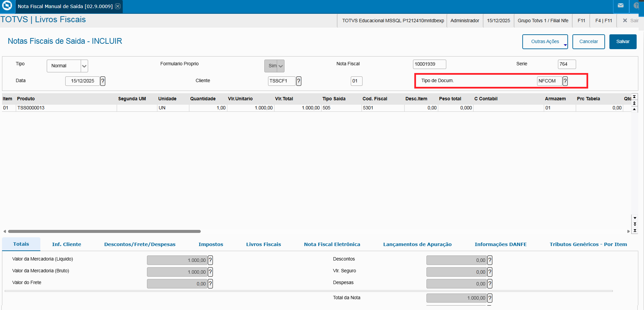Click the Salvar button

623,42
